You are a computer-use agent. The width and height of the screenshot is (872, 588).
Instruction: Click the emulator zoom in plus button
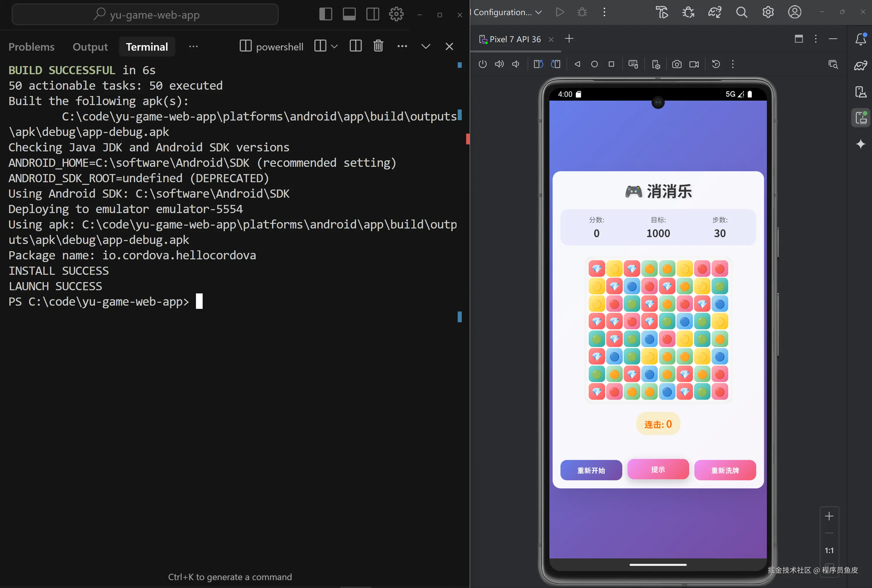[x=829, y=516]
